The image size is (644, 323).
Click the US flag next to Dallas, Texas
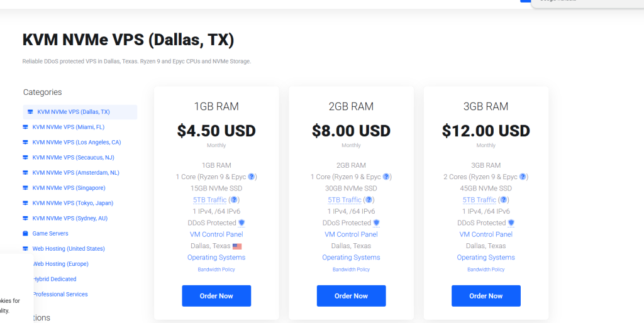tap(237, 246)
